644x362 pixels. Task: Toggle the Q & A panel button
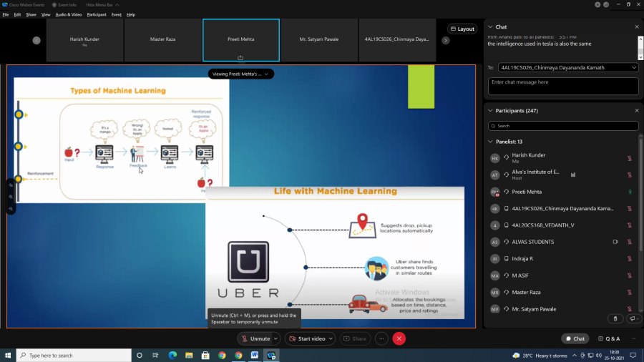(609, 338)
